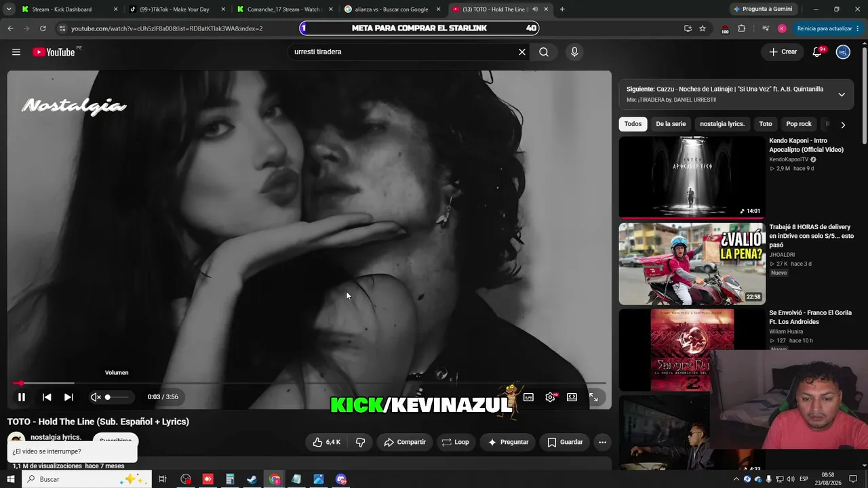The height and width of the screenshot is (488, 868).
Task: Go back in the browser
Action: 10,28
